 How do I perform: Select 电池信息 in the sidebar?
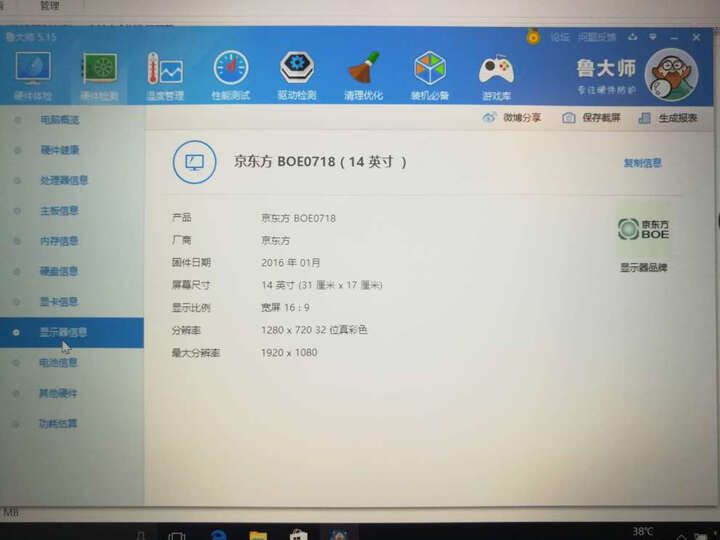58,363
